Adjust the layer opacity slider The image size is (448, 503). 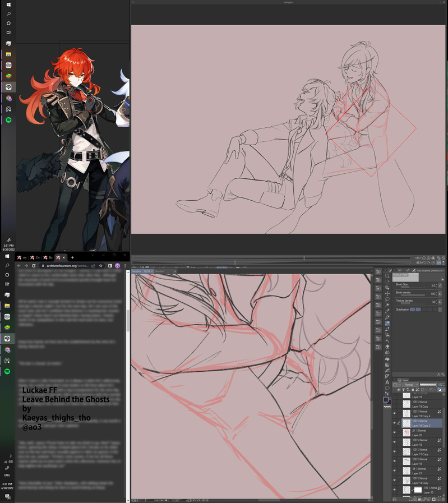tap(428, 385)
